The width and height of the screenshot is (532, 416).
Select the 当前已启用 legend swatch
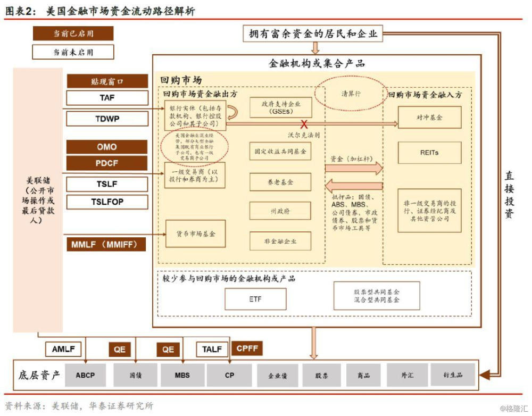click(x=73, y=34)
